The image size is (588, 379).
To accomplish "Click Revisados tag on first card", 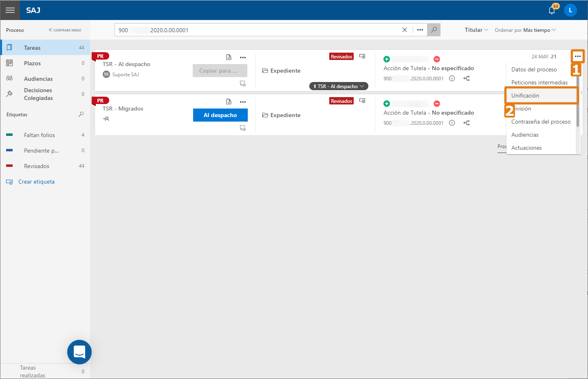I will point(341,57).
